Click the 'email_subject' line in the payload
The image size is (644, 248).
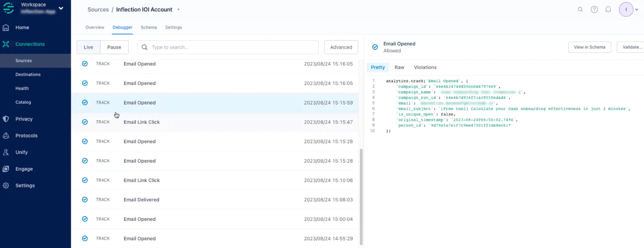click(x=513, y=109)
